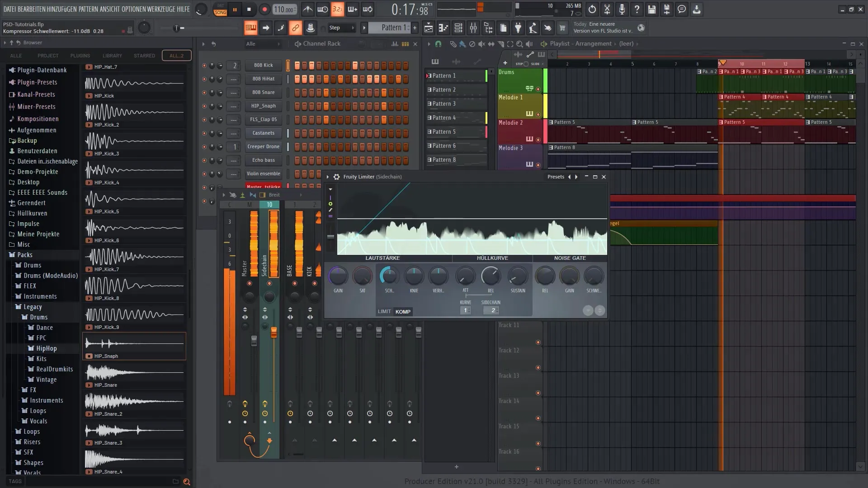Expand the Plugin-Datenbank folder
868x488 pixels.
point(42,70)
